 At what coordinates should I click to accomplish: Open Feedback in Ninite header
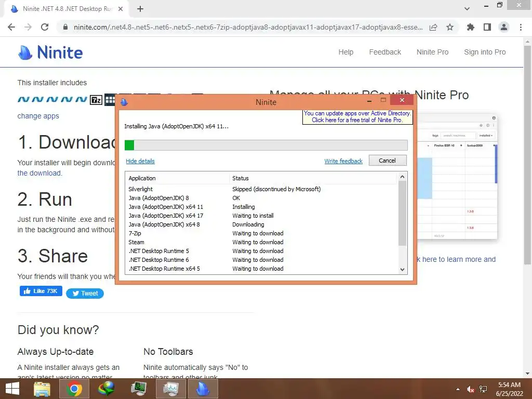pyautogui.click(x=385, y=52)
